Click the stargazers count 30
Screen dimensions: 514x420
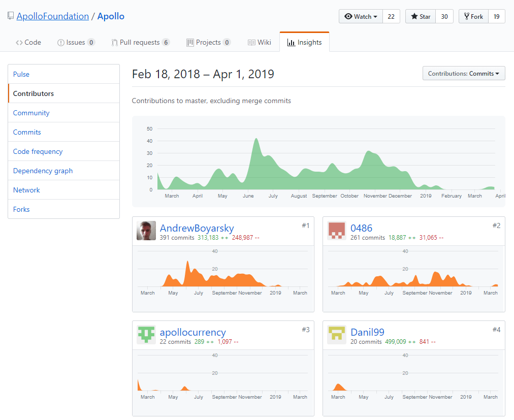(x=444, y=17)
